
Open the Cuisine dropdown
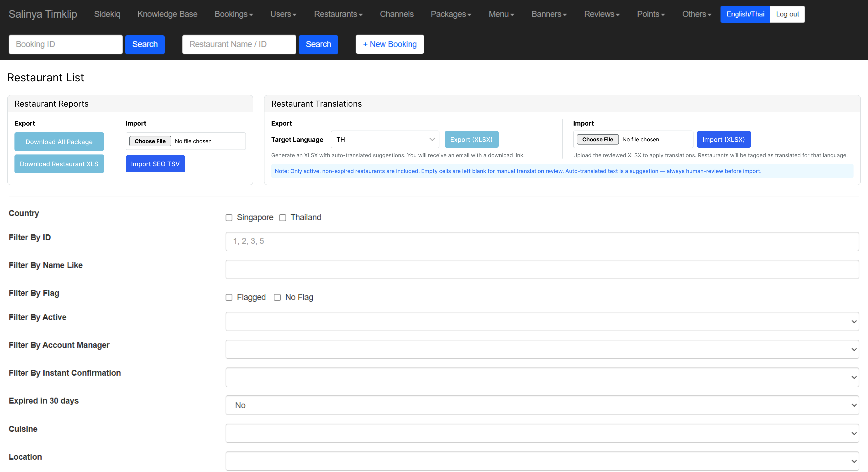tap(542, 433)
